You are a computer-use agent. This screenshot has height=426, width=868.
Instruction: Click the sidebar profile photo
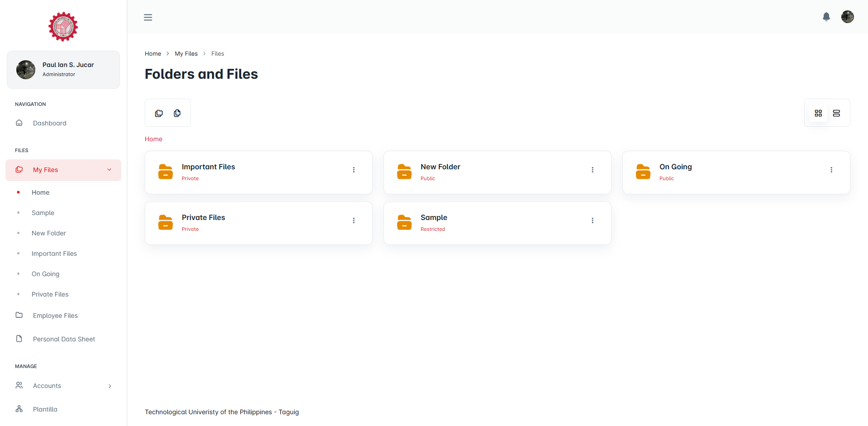(26, 70)
